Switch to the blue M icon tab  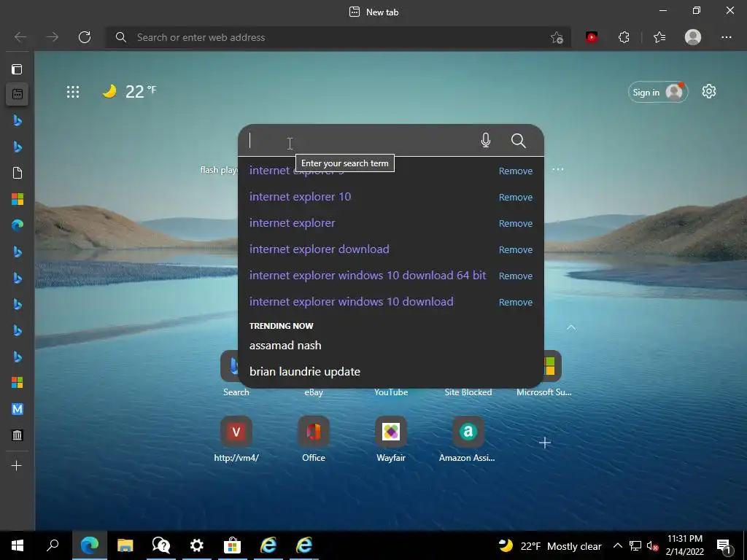point(18,409)
